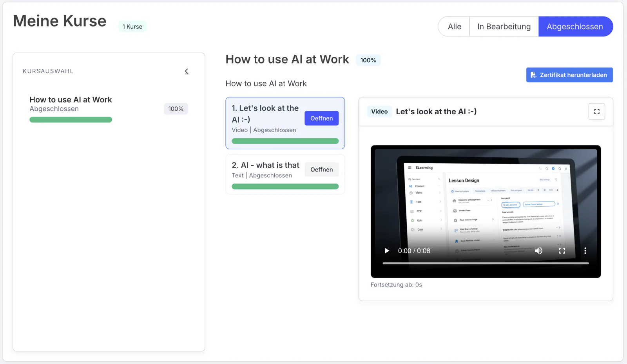Click the 100% badge beside course title
The width and height of the screenshot is (627, 364).
coord(368,60)
